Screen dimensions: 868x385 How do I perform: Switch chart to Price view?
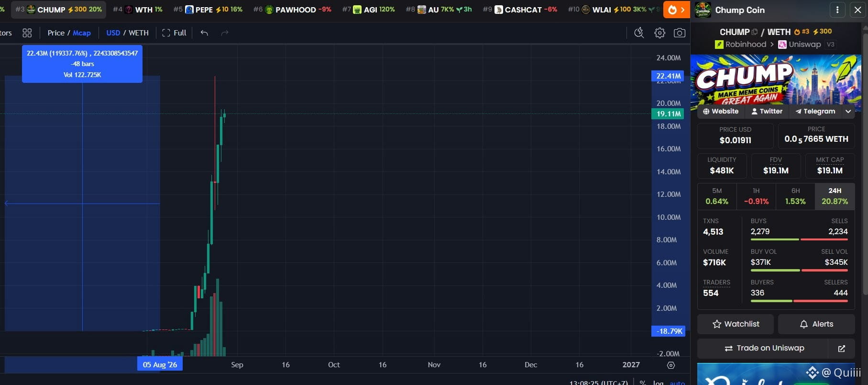click(x=56, y=33)
